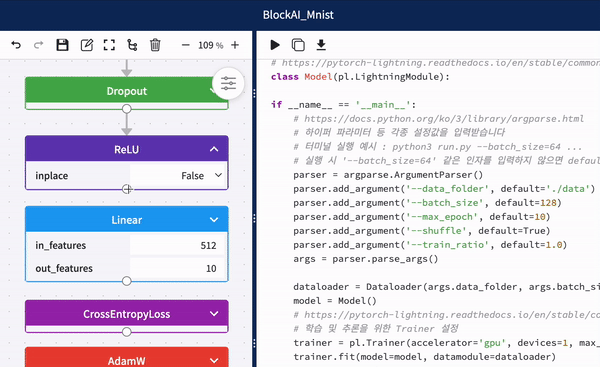Click the out_features parameter label
The image size is (600, 367).
(64, 268)
